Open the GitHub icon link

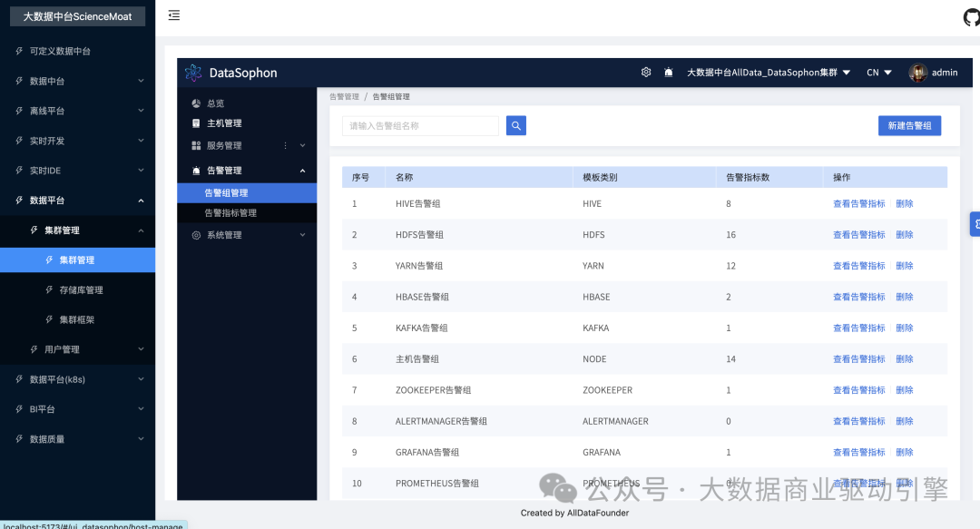coord(971,17)
